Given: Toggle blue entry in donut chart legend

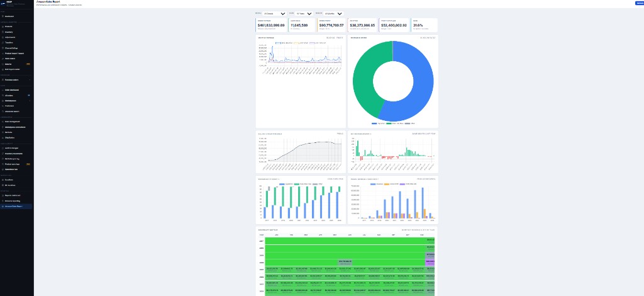Looking at the screenshot, I should 379,123.
